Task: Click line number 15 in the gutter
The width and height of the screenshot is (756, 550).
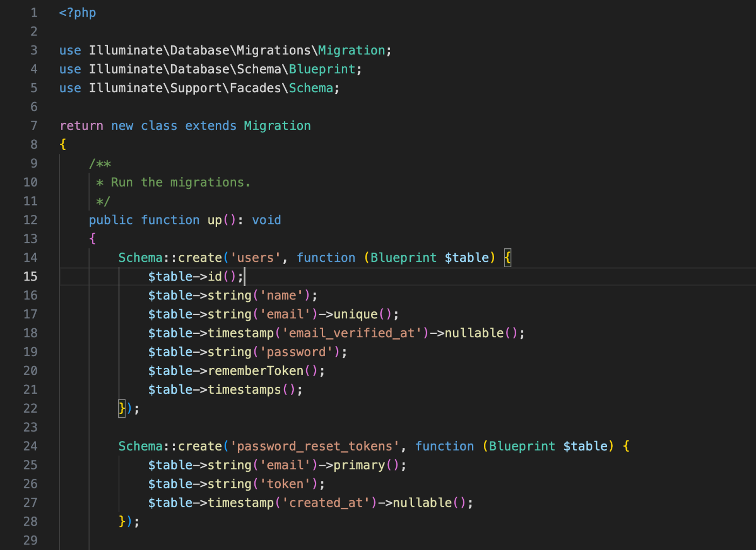Action: coord(30,276)
